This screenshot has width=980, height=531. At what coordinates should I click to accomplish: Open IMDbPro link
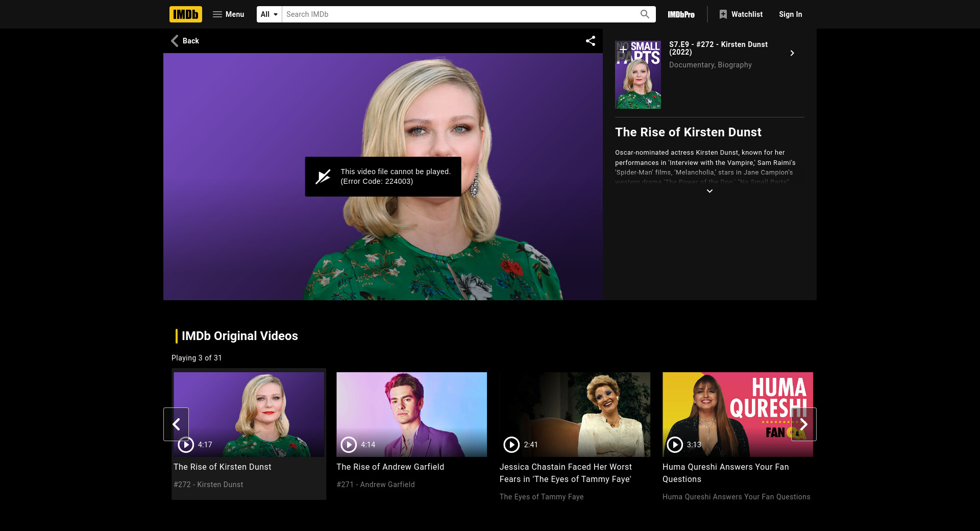(x=681, y=14)
